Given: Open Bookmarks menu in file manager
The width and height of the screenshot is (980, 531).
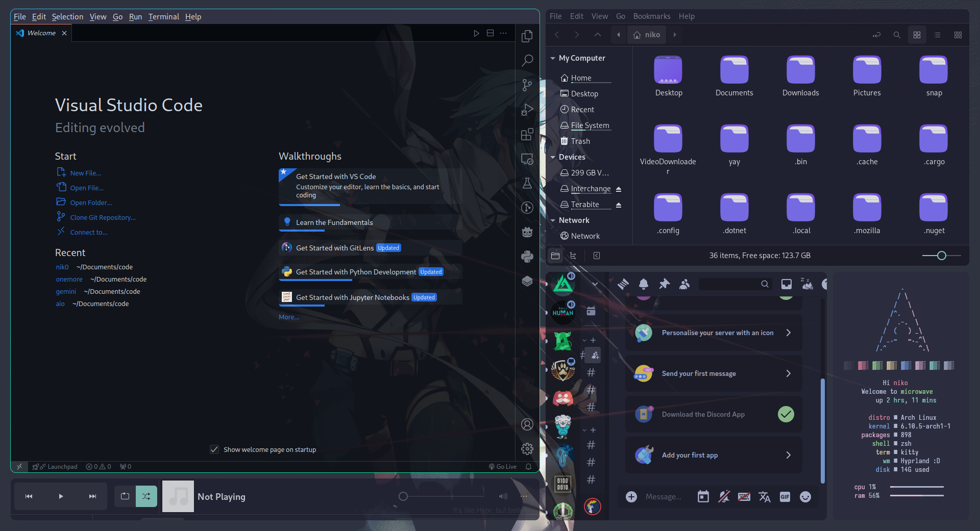Looking at the screenshot, I should (x=652, y=16).
